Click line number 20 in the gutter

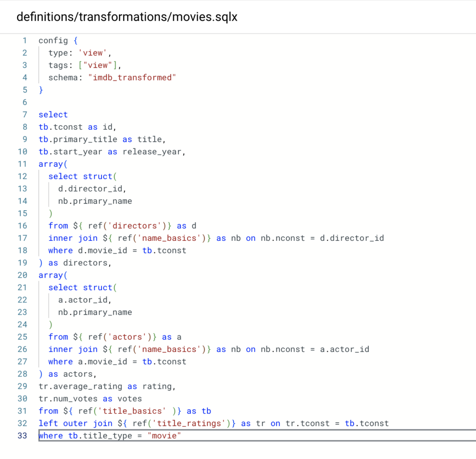pyautogui.click(x=22, y=275)
